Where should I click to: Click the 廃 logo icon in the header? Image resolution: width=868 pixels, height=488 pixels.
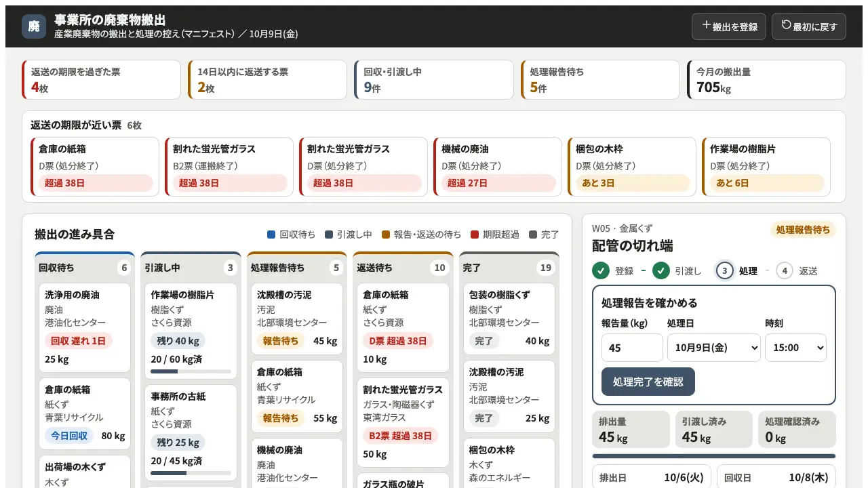tap(34, 26)
